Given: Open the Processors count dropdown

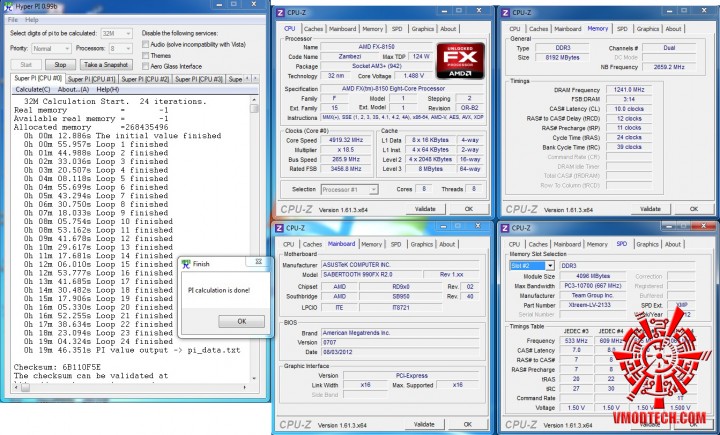Looking at the screenshot, I should pyautogui.click(x=121, y=48).
